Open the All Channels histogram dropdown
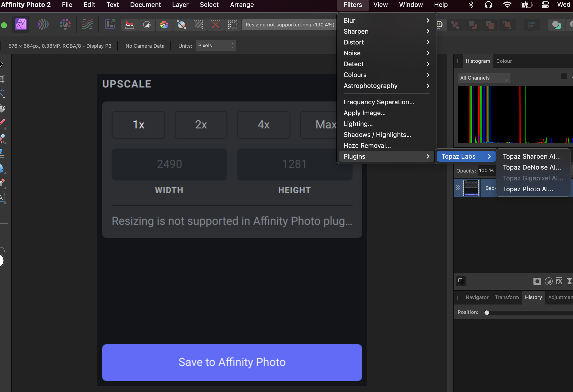 [x=484, y=78]
